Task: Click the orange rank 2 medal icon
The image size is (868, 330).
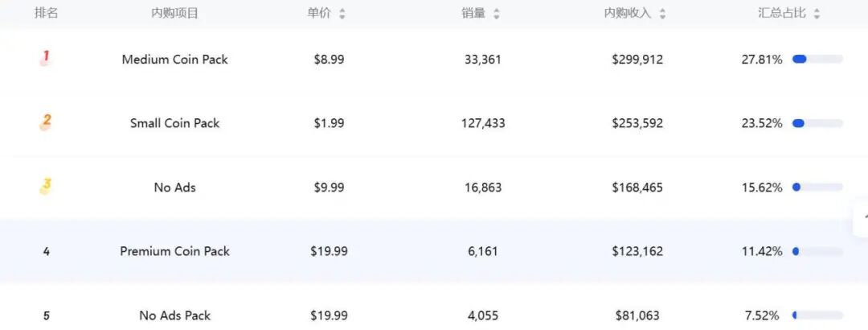Action: coord(46,122)
